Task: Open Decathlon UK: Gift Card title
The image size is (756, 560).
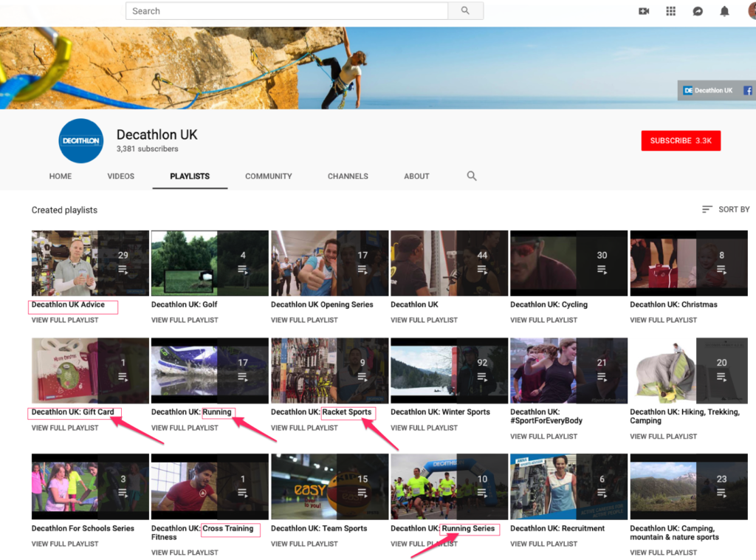Action: point(73,412)
